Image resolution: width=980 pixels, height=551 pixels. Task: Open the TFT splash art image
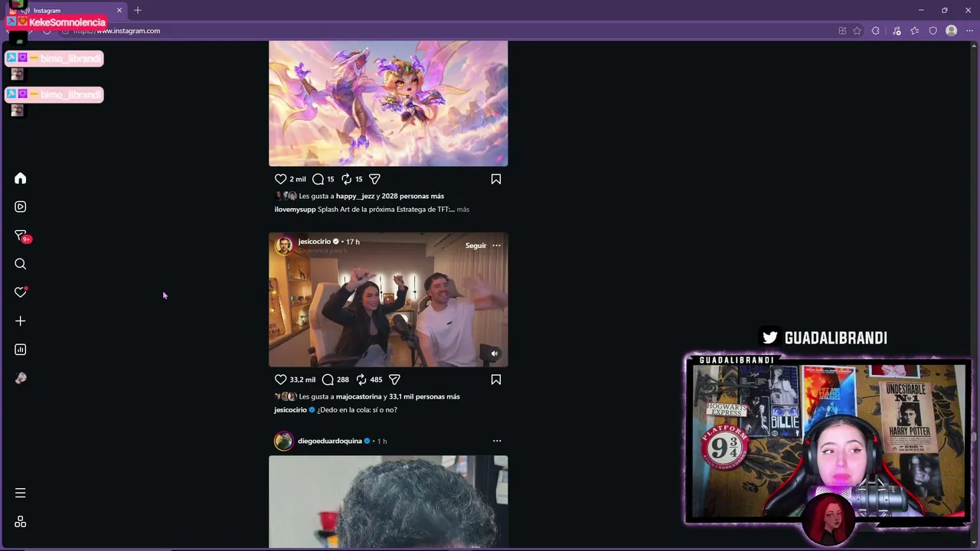coord(388,103)
